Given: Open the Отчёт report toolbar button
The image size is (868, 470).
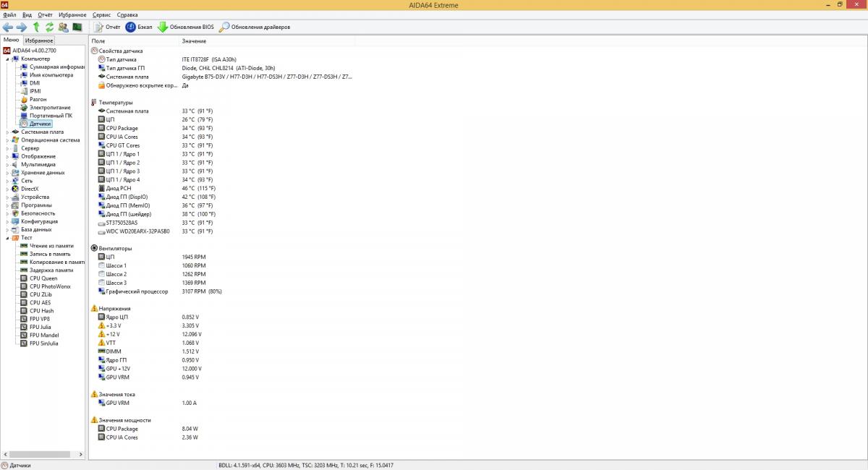Looking at the screenshot, I should pyautogui.click(x=107, y=27).
